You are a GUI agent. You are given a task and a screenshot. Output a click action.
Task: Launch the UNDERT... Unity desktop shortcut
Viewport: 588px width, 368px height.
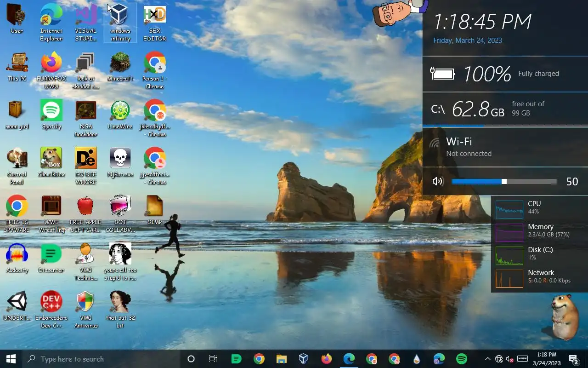coord(17,306)
